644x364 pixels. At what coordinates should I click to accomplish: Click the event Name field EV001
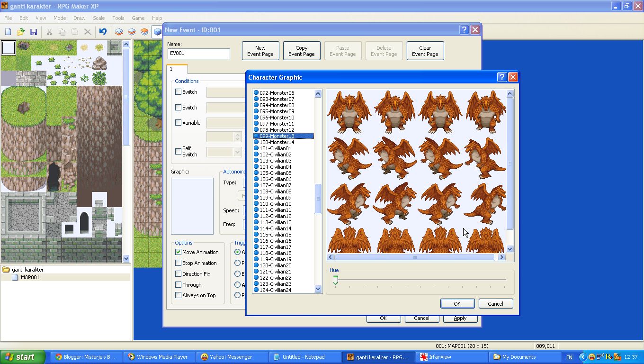[199, 54]
